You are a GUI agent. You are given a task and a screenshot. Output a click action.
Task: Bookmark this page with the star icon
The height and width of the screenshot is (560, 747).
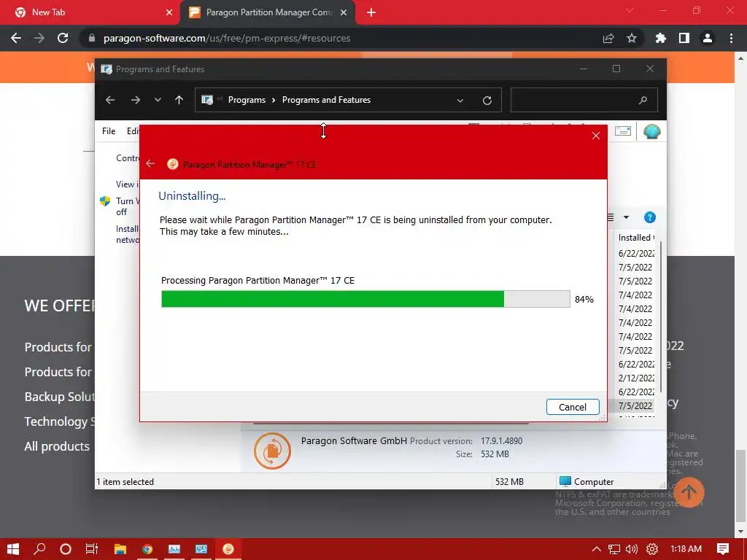(x=632, y=38)
